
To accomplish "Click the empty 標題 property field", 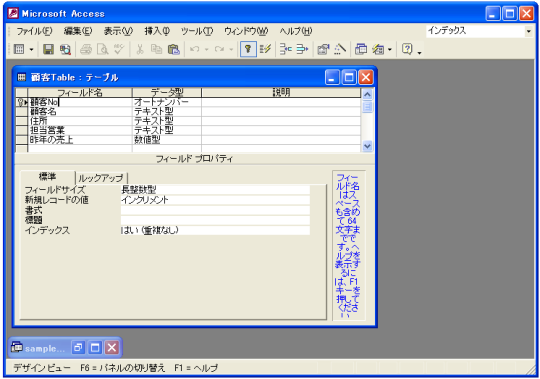I will tap(215, 220).
